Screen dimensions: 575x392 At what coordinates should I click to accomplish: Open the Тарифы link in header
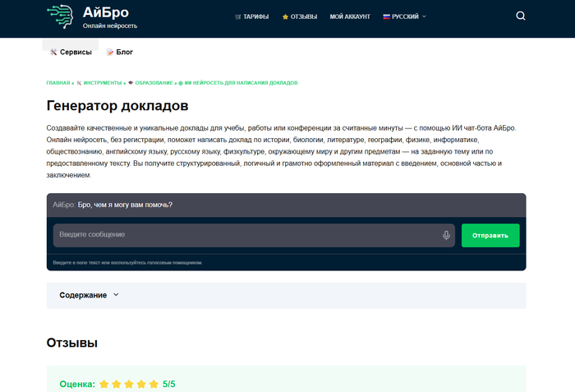[252, 16]
